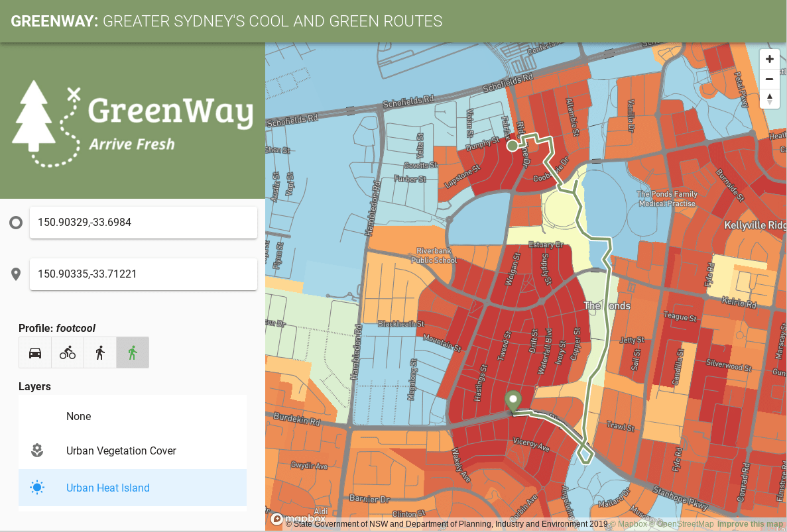The width and height of the screenshot is (787, 532).
Task: Click the Urban Heat Island sun icon
Action: pos(37,488)
